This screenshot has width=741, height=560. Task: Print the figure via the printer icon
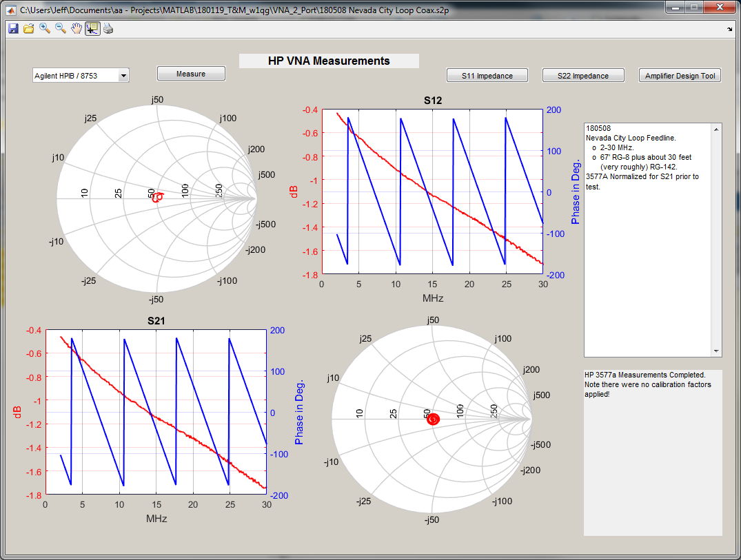coord(108,28)
